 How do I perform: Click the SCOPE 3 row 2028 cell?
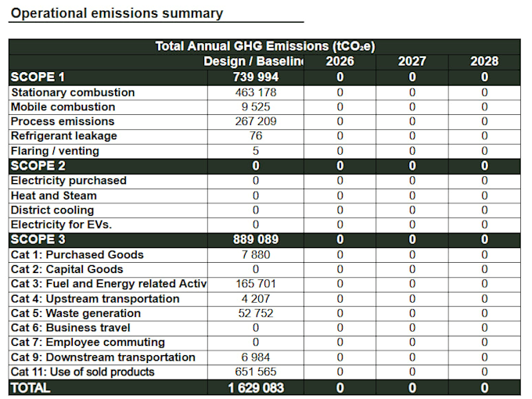[x=484, y=239]
